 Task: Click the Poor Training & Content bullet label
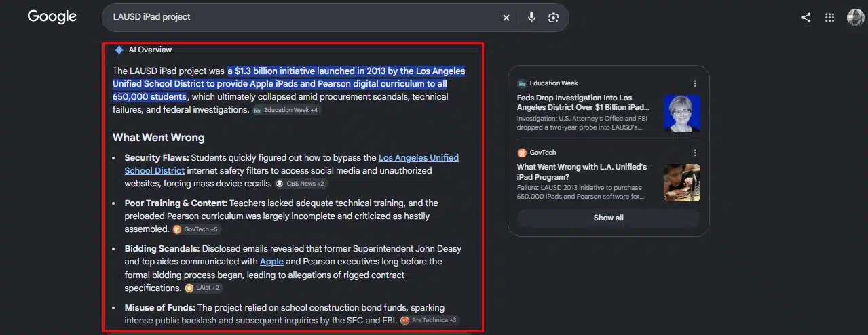[x=176, y=203]
